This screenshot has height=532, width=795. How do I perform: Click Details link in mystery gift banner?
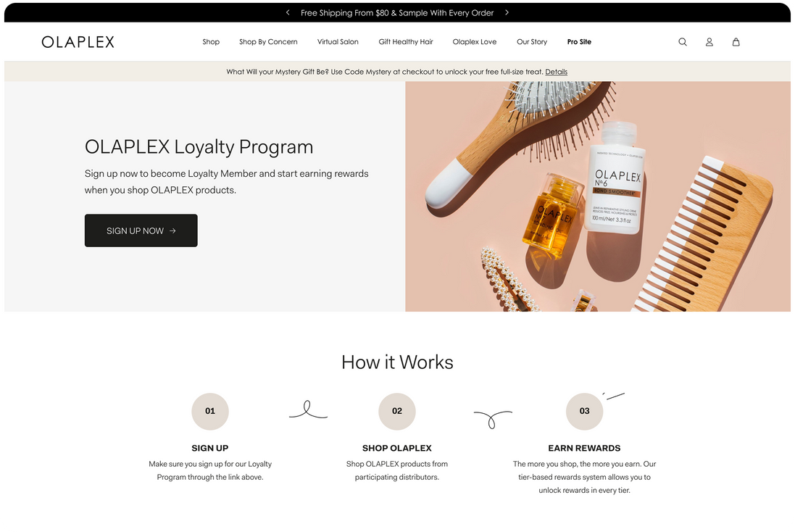556,72
